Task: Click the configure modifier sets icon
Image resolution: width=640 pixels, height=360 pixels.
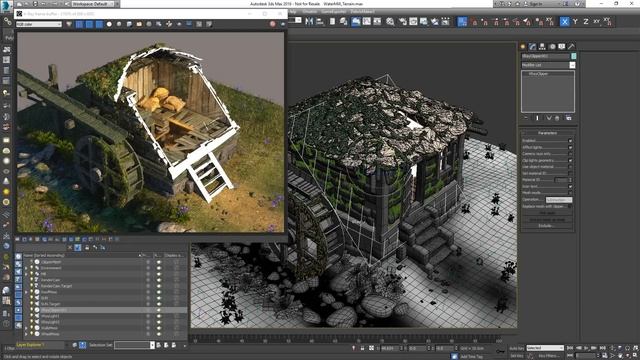Action: 569,118
